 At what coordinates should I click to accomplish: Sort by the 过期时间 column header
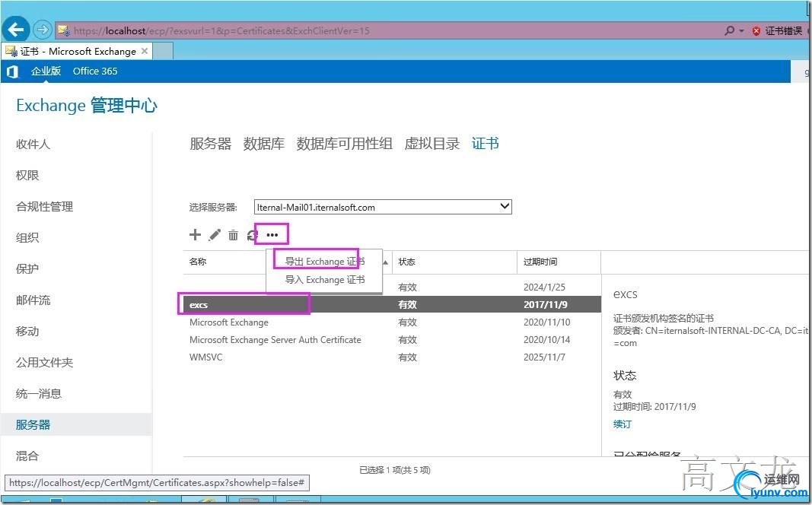click(x=540, y=262)
